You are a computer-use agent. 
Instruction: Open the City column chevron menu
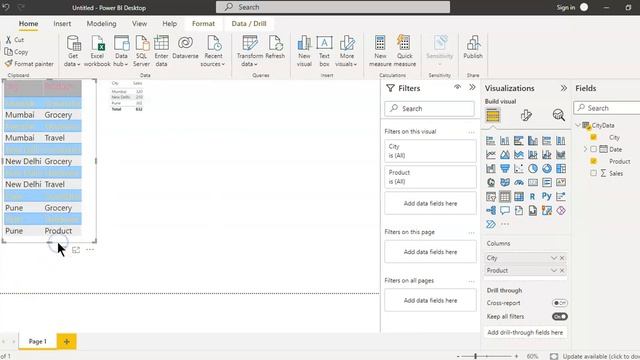tap(553, 258)
